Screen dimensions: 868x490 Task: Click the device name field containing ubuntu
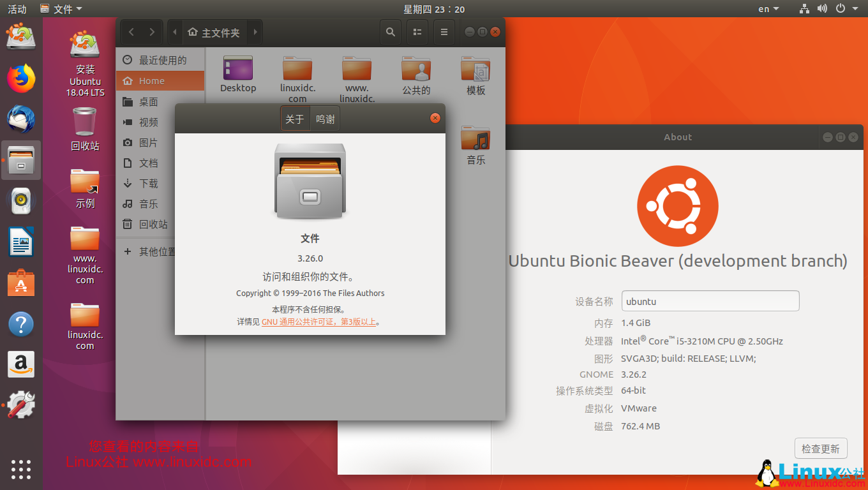pos(710,301)
